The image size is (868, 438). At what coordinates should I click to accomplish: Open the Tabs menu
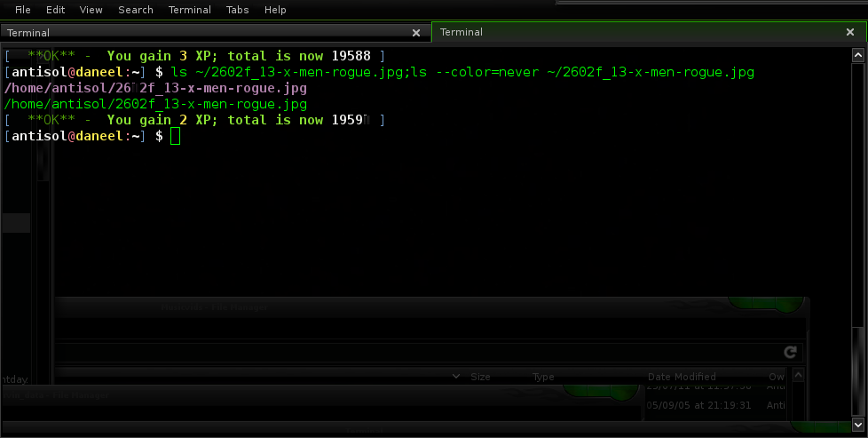tap(237, 10)
